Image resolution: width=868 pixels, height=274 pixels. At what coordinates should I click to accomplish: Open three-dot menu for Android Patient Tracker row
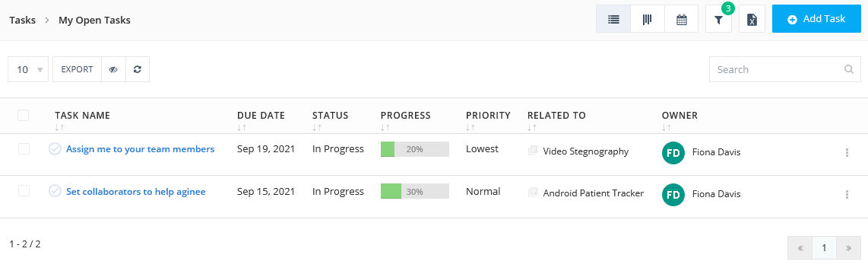point(847,194)
